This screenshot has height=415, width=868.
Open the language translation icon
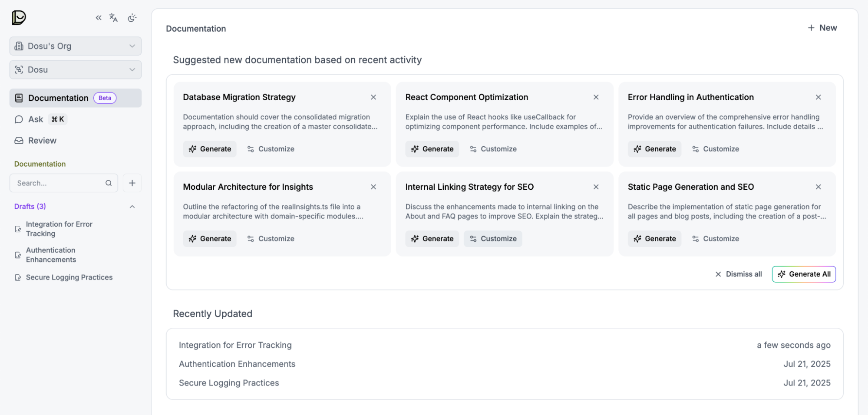click(x=113, y=18)
